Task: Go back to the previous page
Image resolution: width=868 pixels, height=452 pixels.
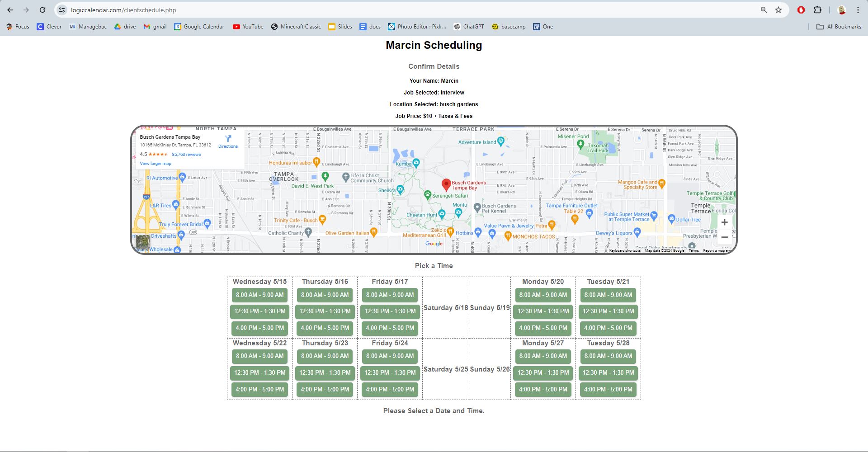Action: [10, 10]
